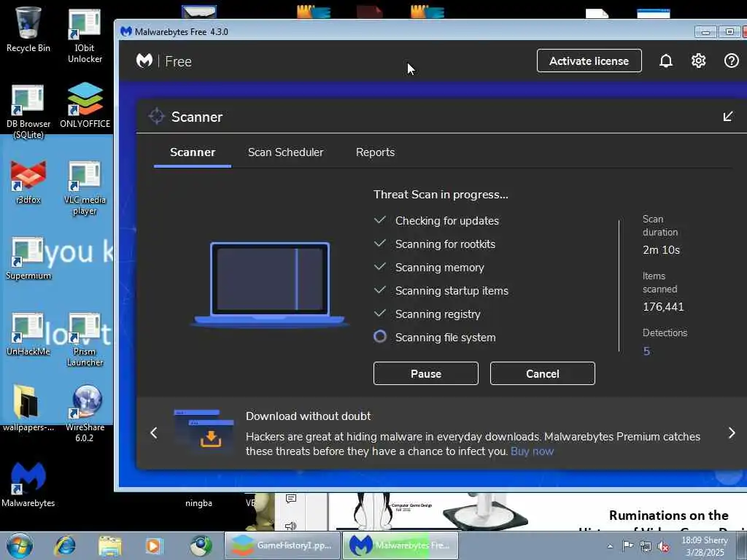Cancel the threat scan
This screenshot has width=747, height=560.
pos(543,373)
